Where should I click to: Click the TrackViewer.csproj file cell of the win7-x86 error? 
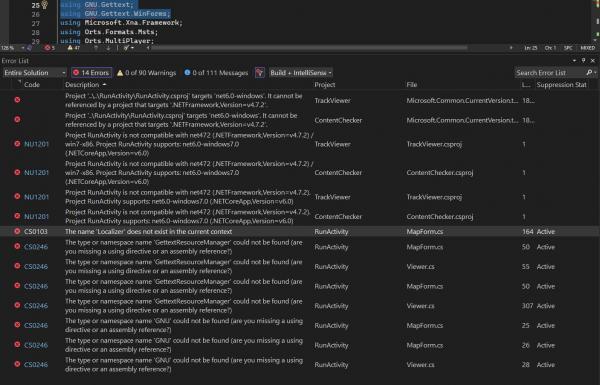(x=434, y=144)
